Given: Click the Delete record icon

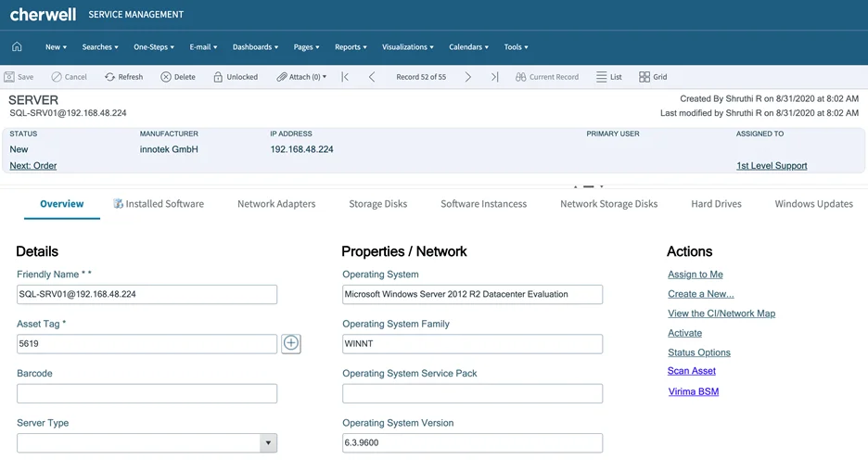Looking at the screenshot, I should coord(166,77).
